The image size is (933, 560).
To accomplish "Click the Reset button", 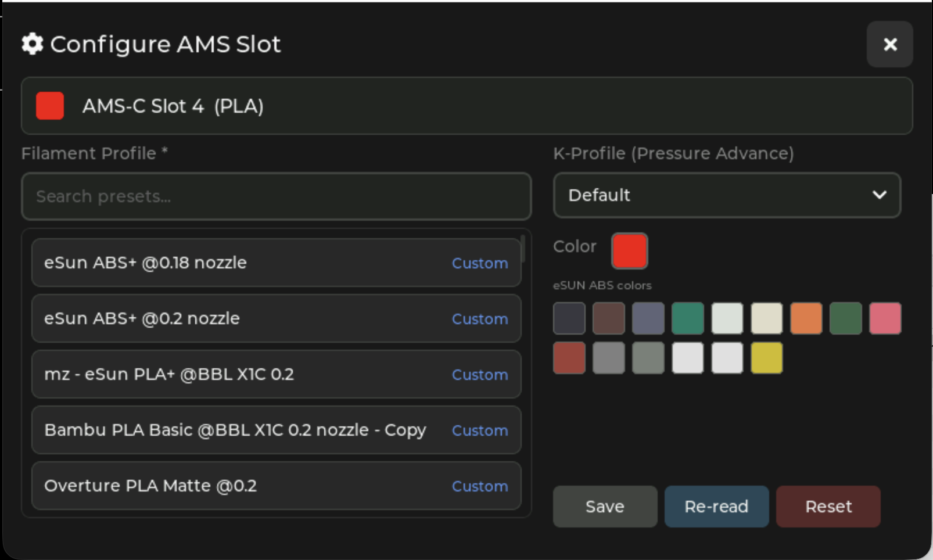I will 828,506.
